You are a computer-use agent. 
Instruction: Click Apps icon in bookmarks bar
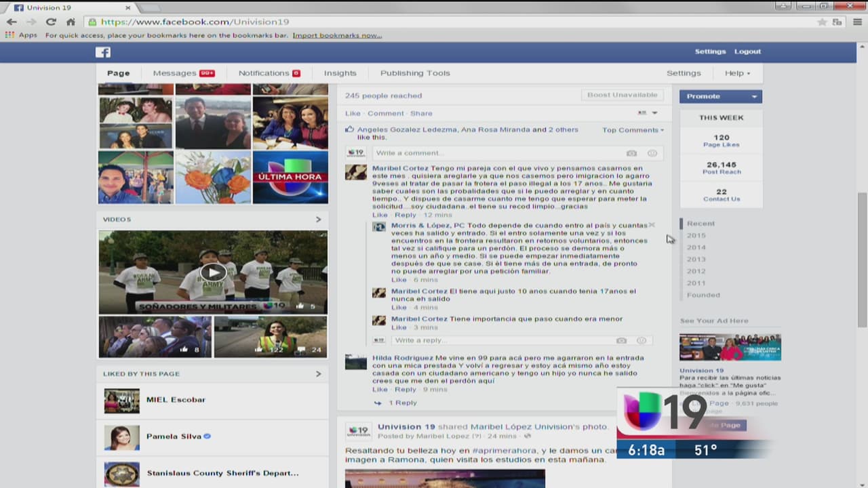pyautogui.click(x=9, y=35)
